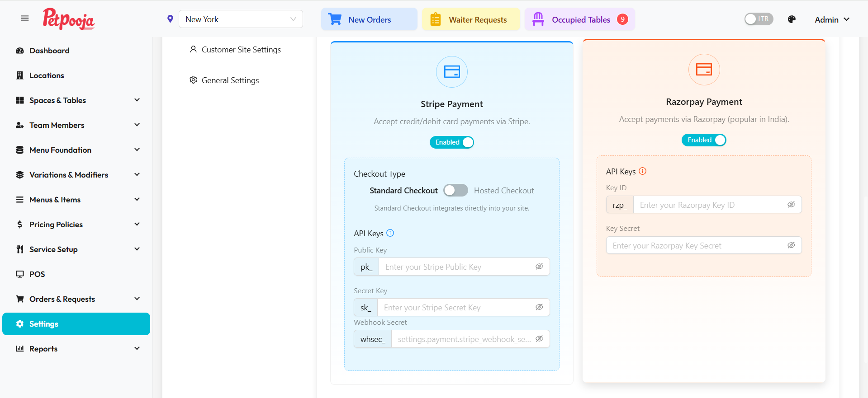This screenshot has height=398, width=868.
Task: Click the Pricing Policies dollar icon
Action: pyautogui.click(x=20, y=225)
